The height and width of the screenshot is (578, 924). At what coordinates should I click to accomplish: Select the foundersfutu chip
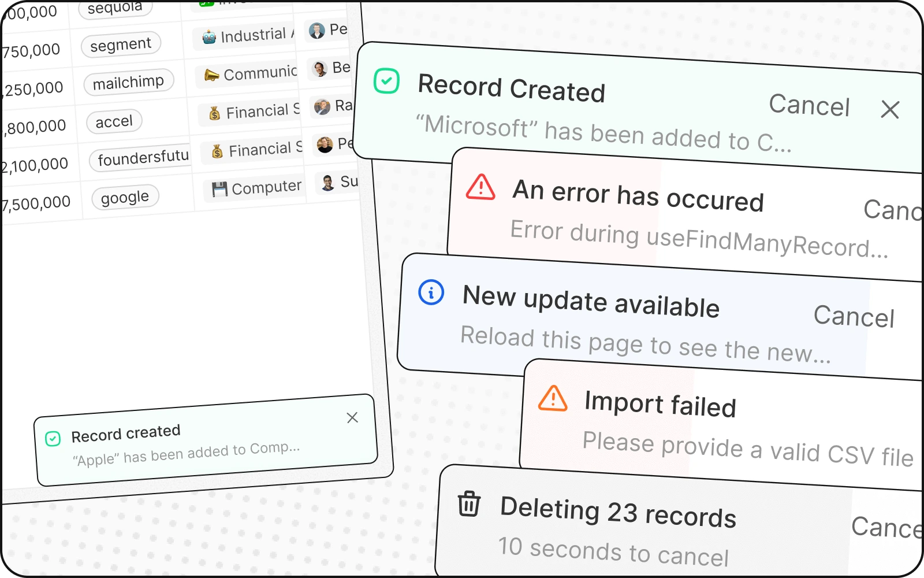[x=143, y=158]
